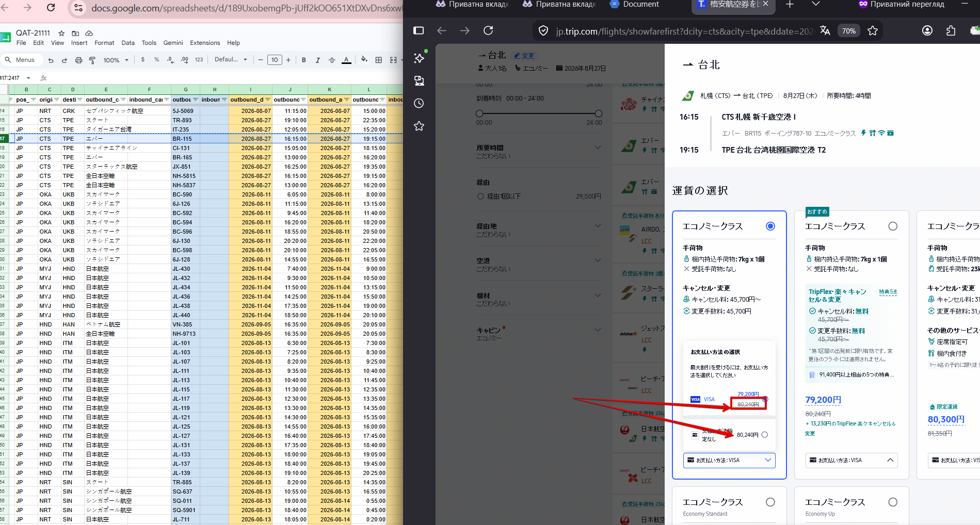This screenshot has width=980, height=525.
Task: Click the 特典5点 link in the TripFlex box
Action: [x=888, y=292]
